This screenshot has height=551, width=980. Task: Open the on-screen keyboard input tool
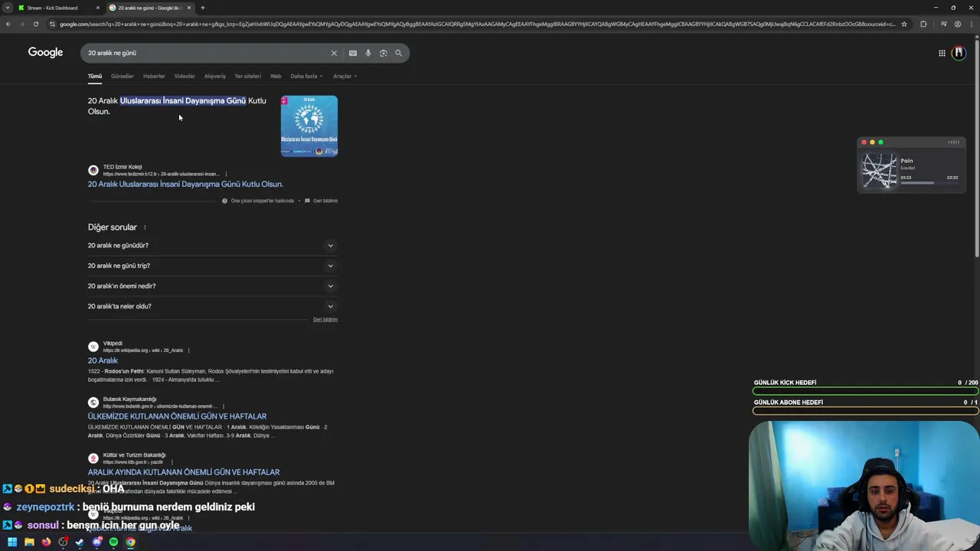(x=353, y=53)
